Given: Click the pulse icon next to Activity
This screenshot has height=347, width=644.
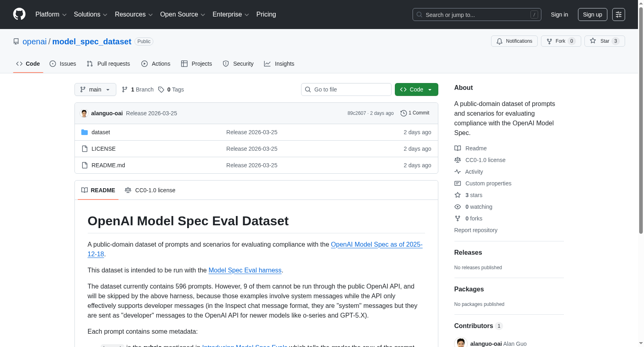Looking at the screenshot, I should 458,172.
